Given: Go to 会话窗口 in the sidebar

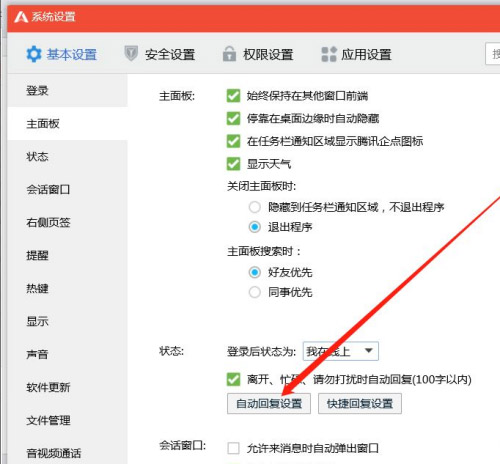Looking at the screenshot, I should [67, 190].
